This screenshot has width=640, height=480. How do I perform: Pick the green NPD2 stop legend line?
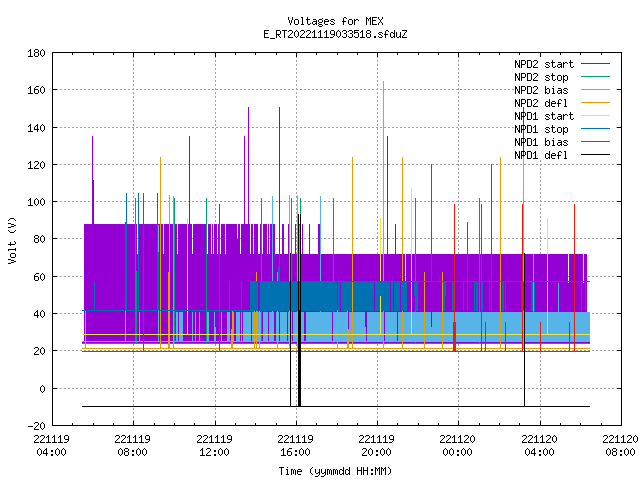pos(595,77)
